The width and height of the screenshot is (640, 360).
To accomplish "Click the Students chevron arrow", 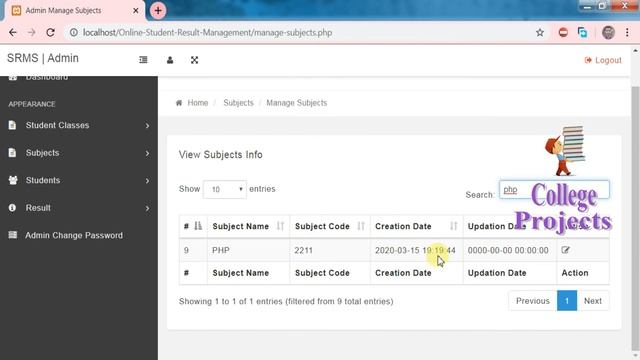I will coord(147,181).
